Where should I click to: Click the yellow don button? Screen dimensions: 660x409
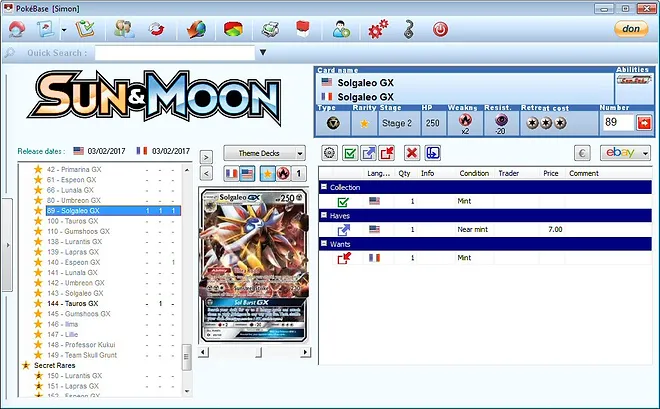pyautogui.click(x=631, y=29)
